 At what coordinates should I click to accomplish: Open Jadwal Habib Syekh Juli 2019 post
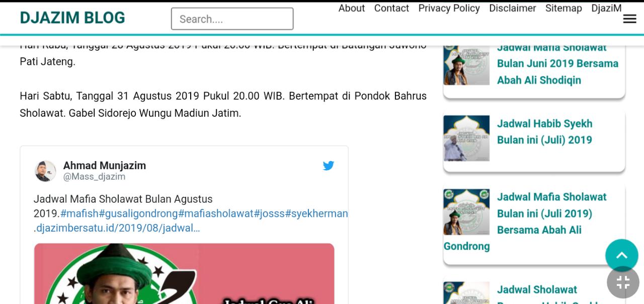coord(544,132)
